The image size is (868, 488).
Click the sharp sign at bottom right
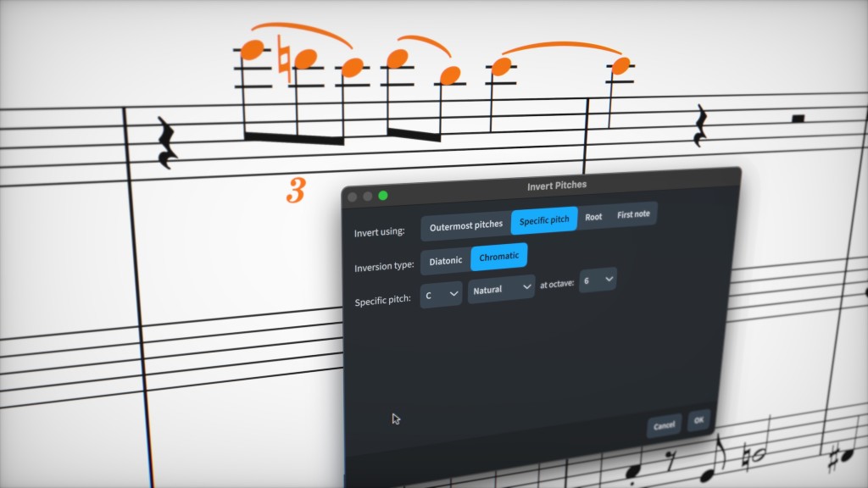(x=835, y=460)
